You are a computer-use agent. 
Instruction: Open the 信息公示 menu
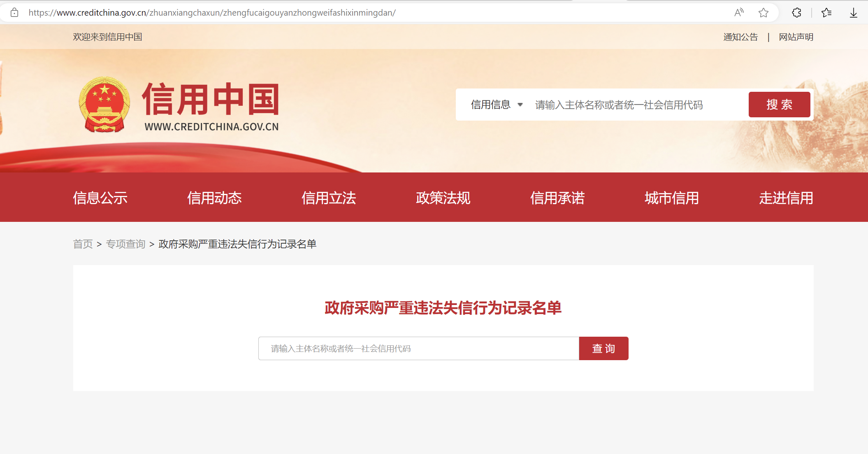(100, 198)
